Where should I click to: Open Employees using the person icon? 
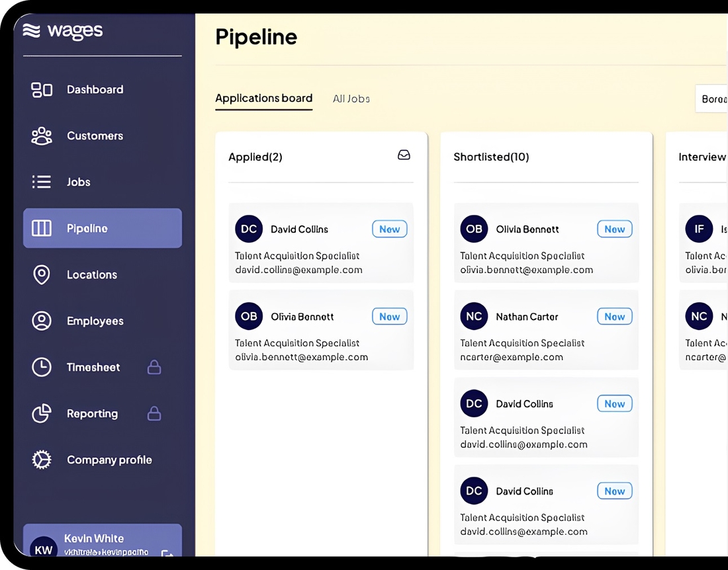(x=42, y=321)
